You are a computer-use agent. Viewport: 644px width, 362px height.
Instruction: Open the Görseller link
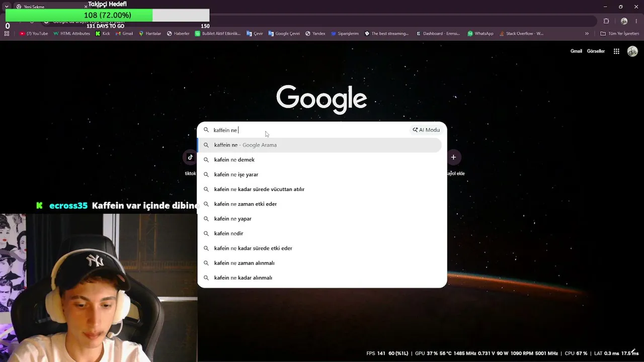coord(596,51)
